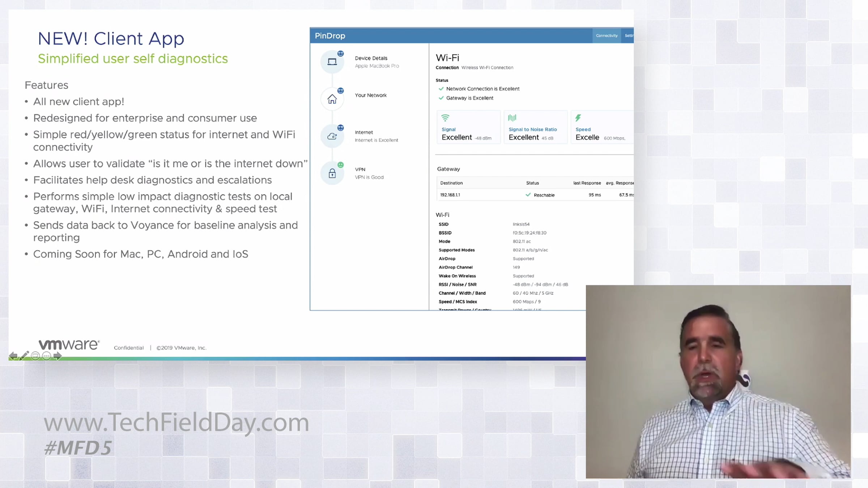The width and height of the screenshot is (868, 488).
Task: Click the next slide arrow
Action: click(58, 356)
